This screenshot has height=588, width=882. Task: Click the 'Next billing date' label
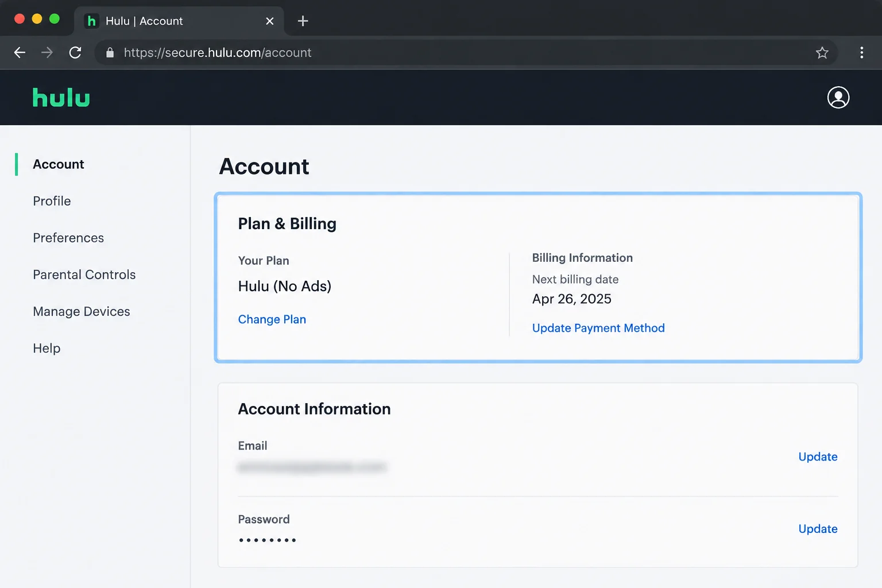575,279
